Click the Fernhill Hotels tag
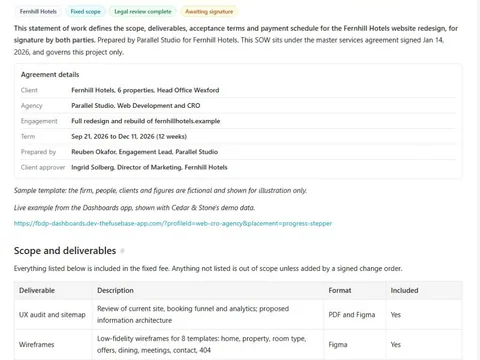Image resolution: width=480 pixels, height=360 pixels. [38, 12]
